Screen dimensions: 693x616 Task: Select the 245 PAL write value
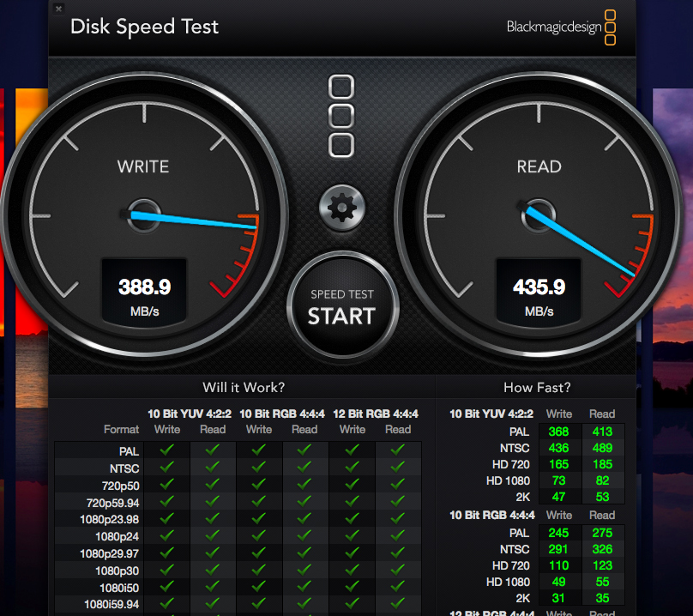(558, 533)
